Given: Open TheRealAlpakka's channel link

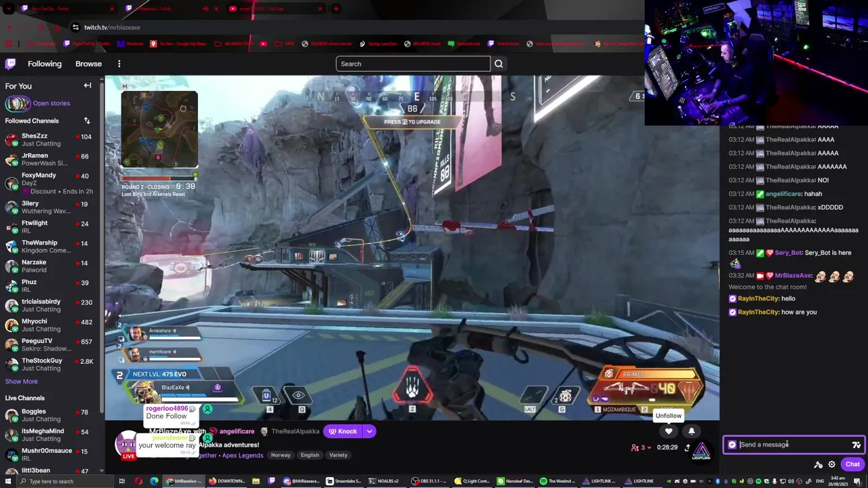Looking at the screenshot, I should click(295, 431).
